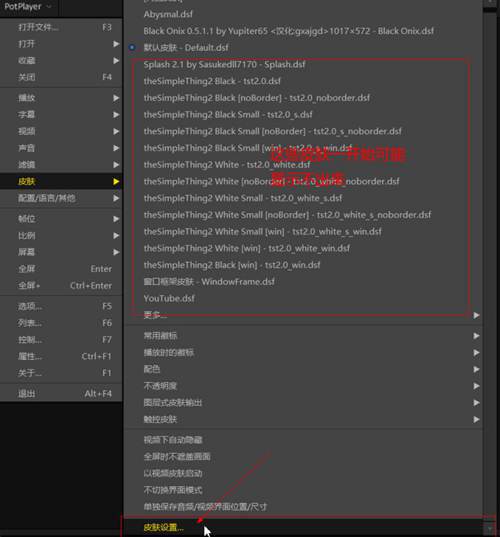Screen dimensions: 500x537
Task: Open 配色 color scheme submenu
Action: pos(303,369)
